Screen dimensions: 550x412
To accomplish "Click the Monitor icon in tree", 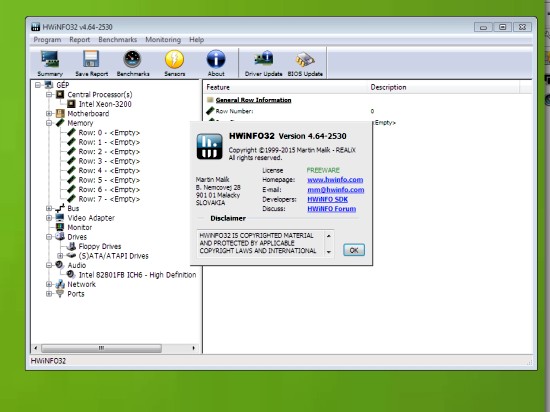I will tap(60, 227).
